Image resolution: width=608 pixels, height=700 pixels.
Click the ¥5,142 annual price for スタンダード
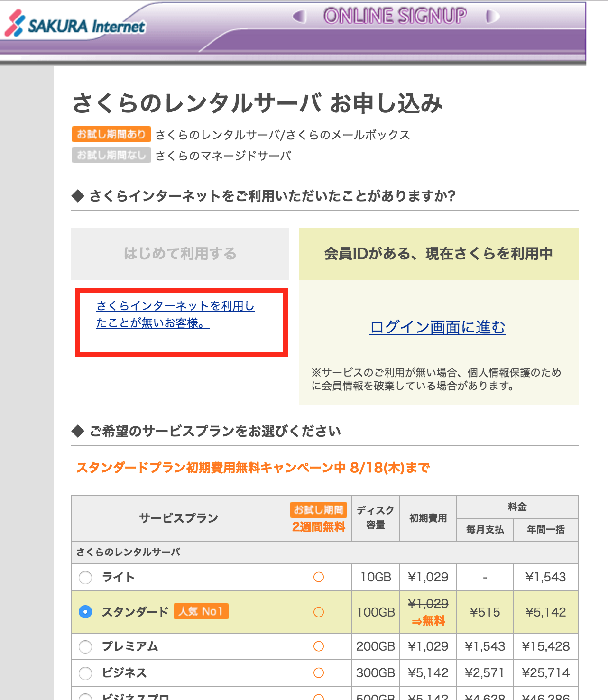pyautogui.click(x=546, y=612)
